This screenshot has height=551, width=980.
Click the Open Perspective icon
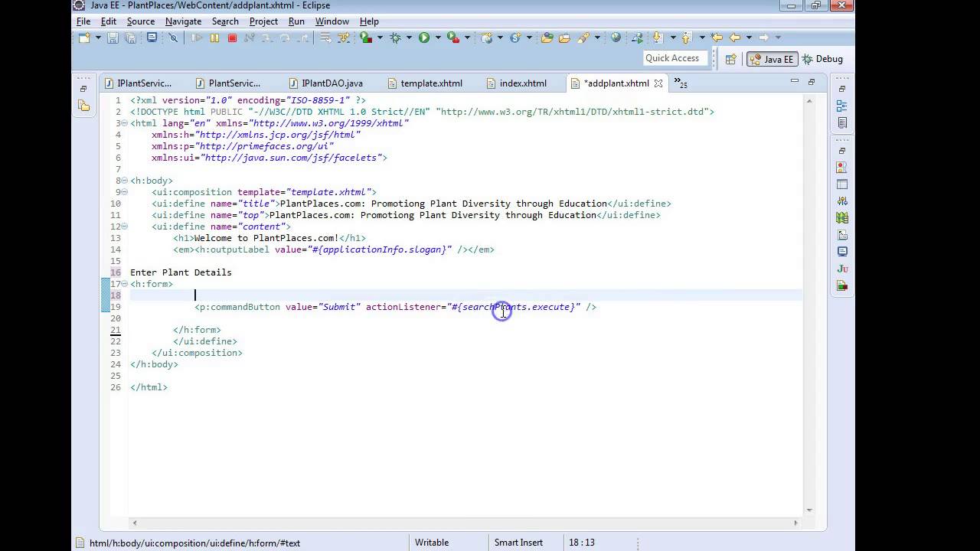click(730, 59)
